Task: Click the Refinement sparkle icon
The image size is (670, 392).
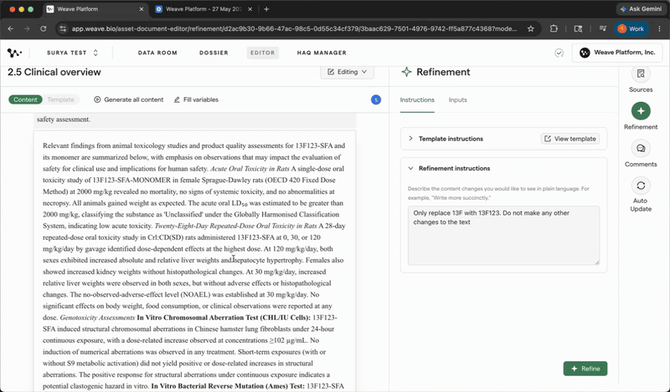Action: click(x=406, y=72)
